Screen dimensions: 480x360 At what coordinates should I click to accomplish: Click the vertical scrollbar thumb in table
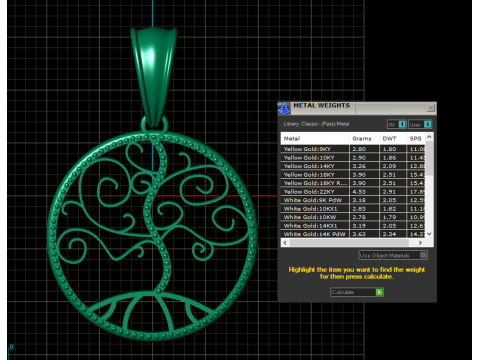click(429, 159)
